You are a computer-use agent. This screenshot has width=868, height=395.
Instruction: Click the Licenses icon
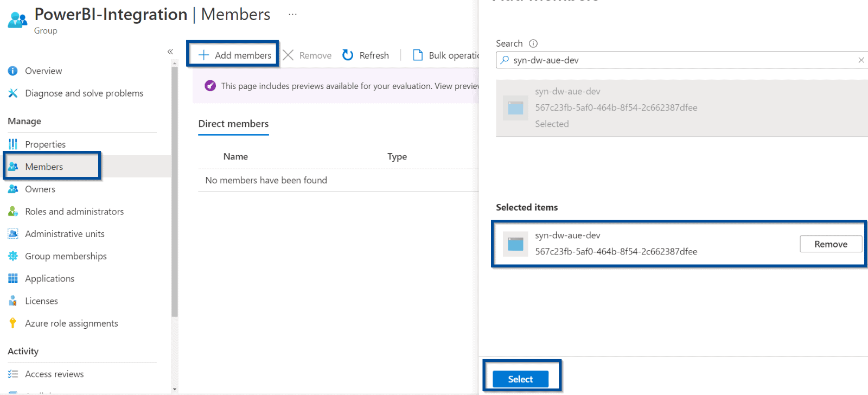13,301
